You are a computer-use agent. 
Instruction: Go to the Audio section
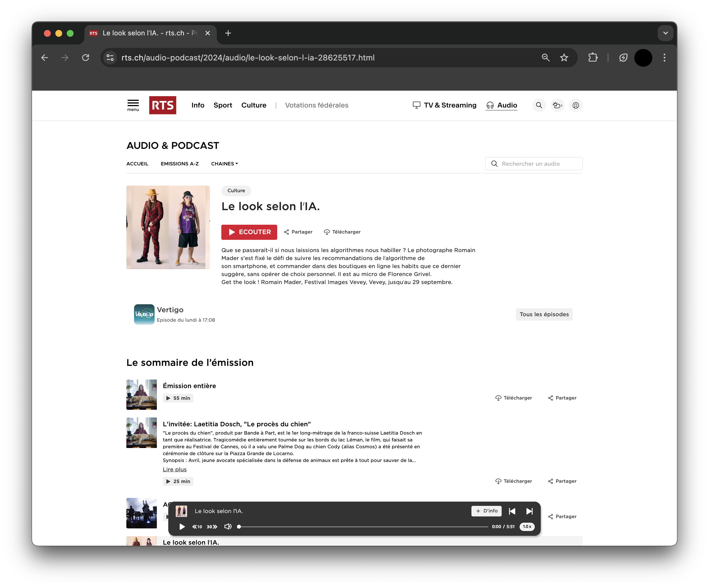click(502, 105)
